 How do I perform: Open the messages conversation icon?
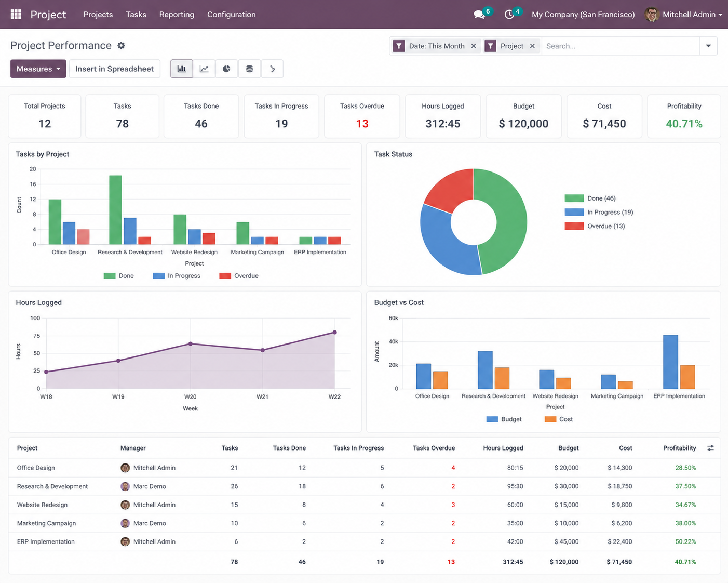[479, 15]
